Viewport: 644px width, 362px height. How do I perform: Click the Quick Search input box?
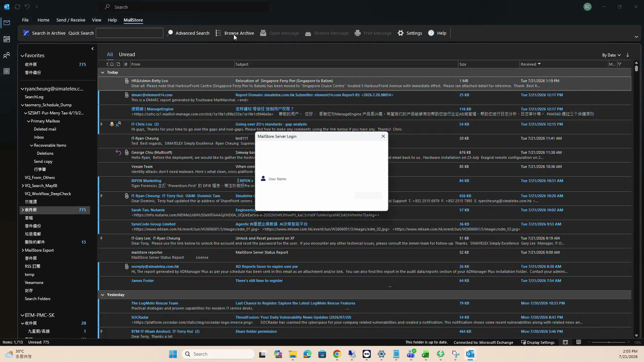click(129, 33)
